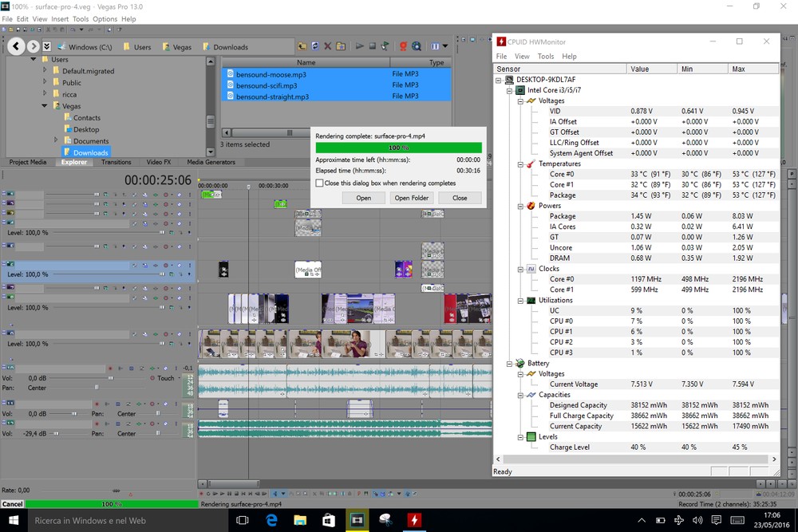Select the bensound-scifi.mp3 file icon
Image resolution: width=798 pixels, height=532 pixels.
[230, 85]
